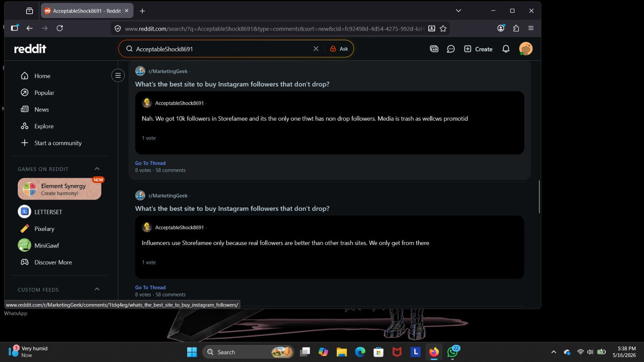
Task: Open r/MarketingGeek above the 10k followers comment
Action: coord(168,71)
